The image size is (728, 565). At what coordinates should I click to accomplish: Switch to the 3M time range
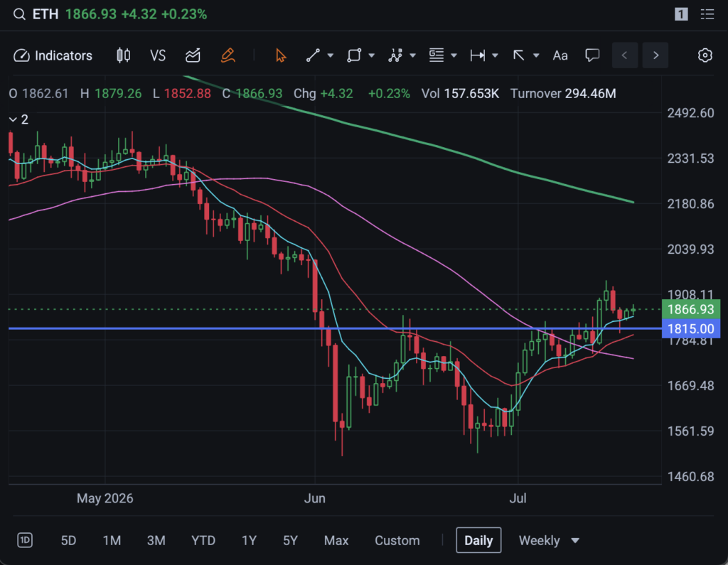coord(156,540)
